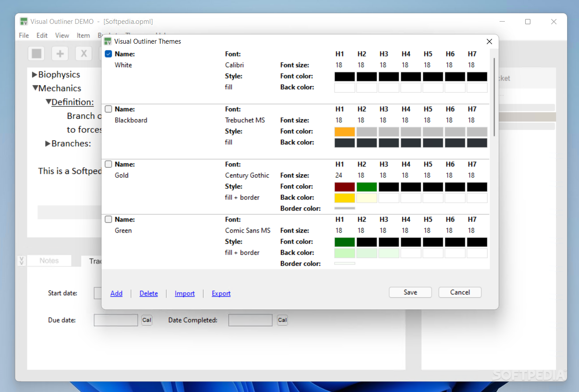Image resolution: width=579 pixels, height=392 pixels.
Task: Click the Save button in Themes dialog
Action: point(410,292)
